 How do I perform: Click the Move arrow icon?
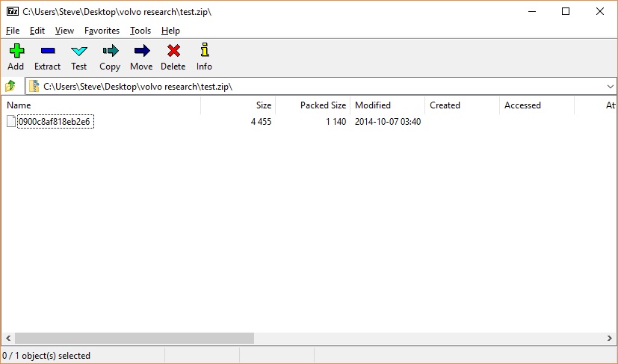tap(142, 51)
